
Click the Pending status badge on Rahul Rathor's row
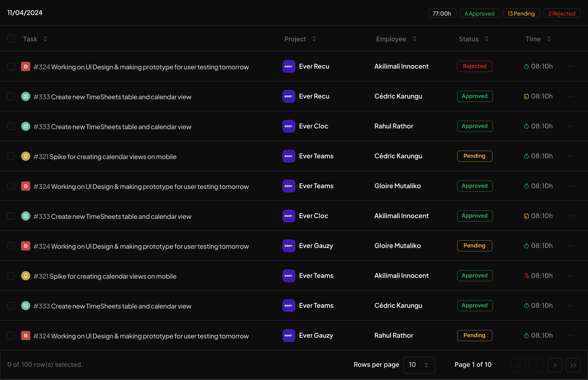(x=475, y=336)
